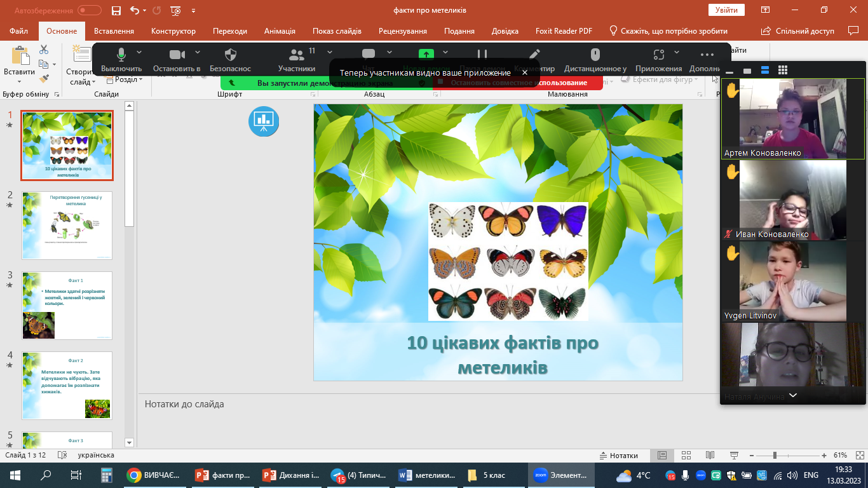Open Zoom Приложения apps icon
The width and height of the screenshot is (868, 488).
click(658, 55)
